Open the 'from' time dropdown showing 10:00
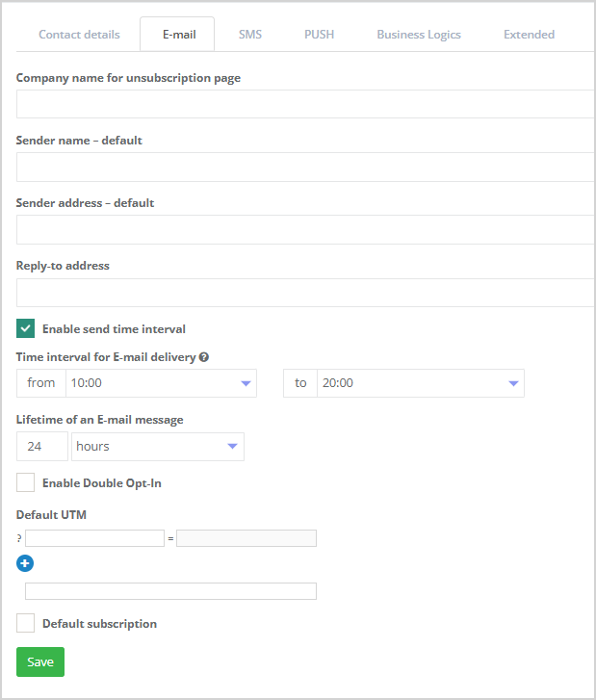The width and height of the screenshot is (596, 700). click(160, 383)
